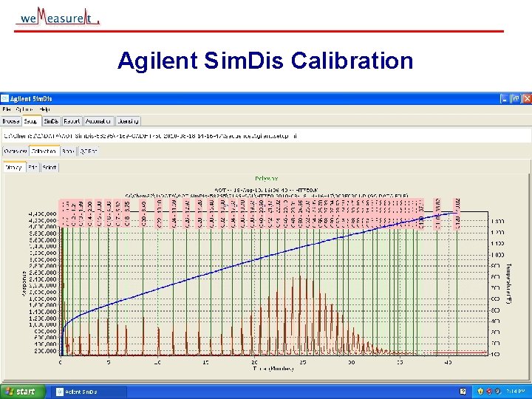Click the Temperature (F) axis label

pos(508,284)
